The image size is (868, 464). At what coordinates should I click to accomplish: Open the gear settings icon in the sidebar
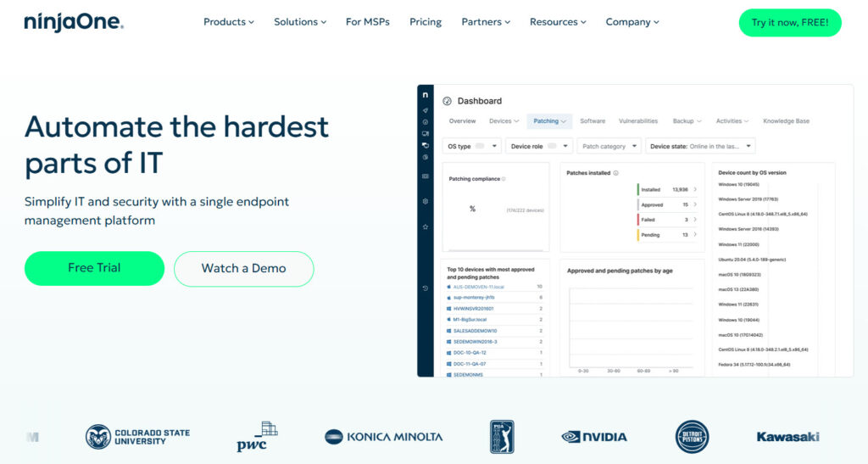[x=426, y=202]
